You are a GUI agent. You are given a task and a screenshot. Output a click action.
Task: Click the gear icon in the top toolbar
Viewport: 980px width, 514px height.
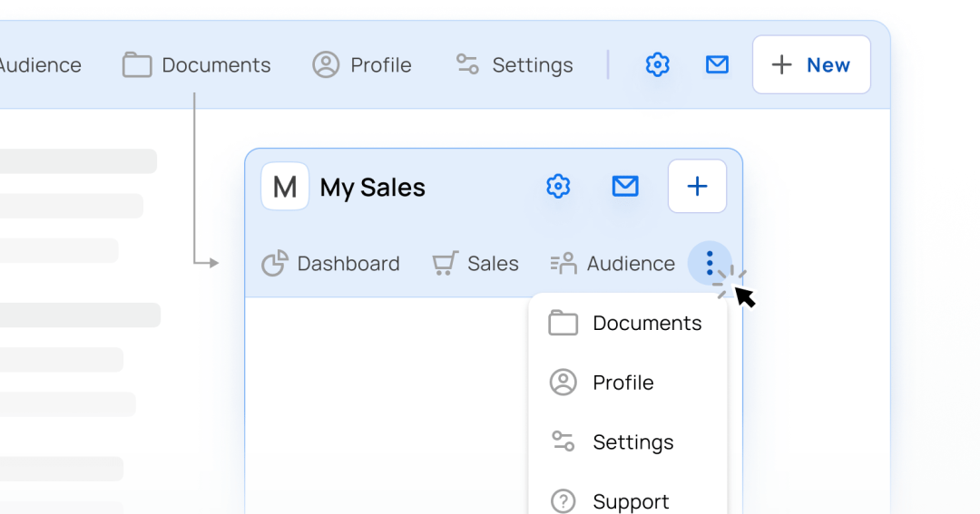pos(657,64)
